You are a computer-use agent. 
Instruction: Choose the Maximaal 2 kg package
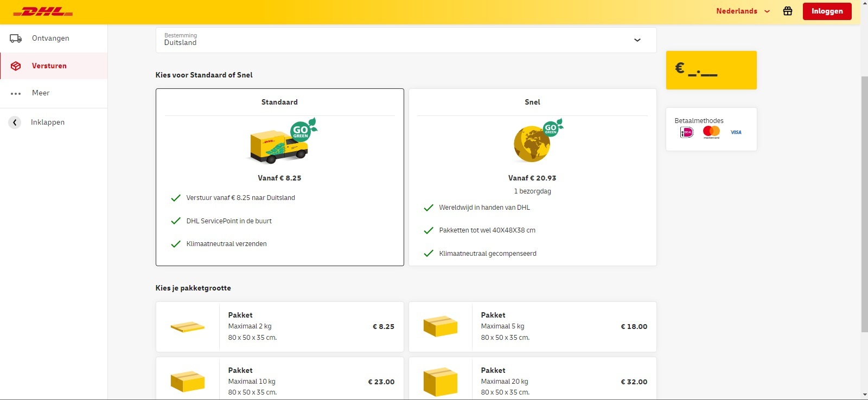[x=280, y=327]
